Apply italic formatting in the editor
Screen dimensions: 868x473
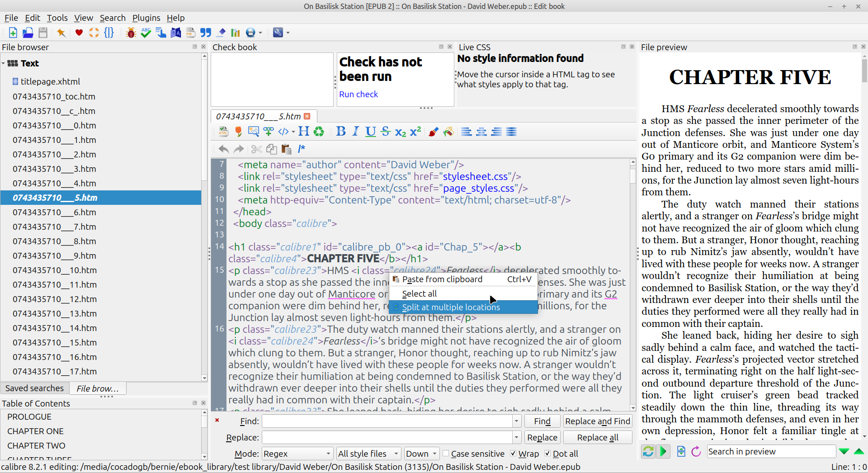(356, 132)
